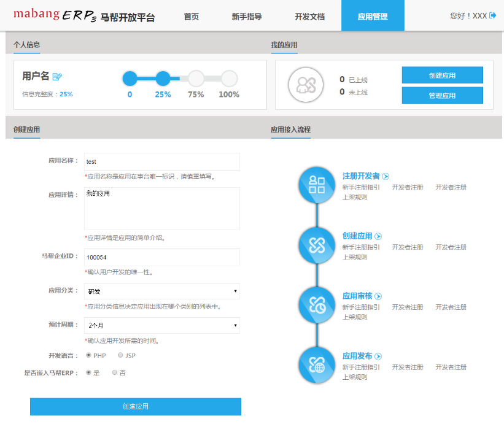This screenshot has width=504, height=424.
Task: Open the 开发文档 navigation tab
Action: (309, 17)
